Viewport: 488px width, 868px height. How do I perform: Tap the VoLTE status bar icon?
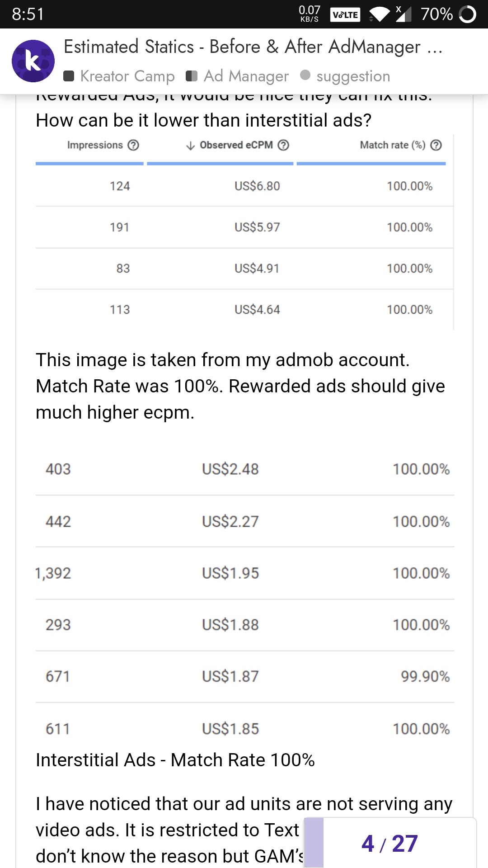(x=345, y=14)
